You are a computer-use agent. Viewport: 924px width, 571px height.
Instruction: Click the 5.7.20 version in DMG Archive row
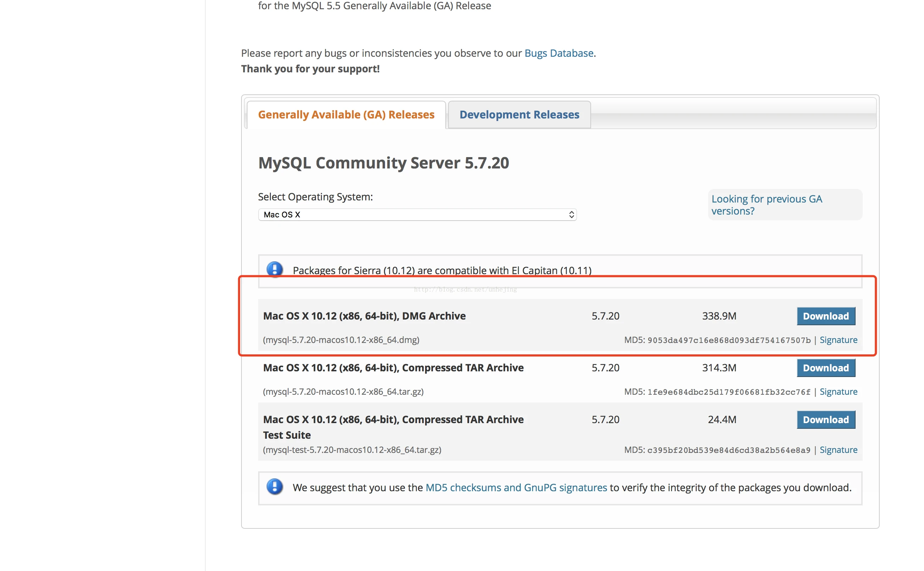[x=606, y=316]
